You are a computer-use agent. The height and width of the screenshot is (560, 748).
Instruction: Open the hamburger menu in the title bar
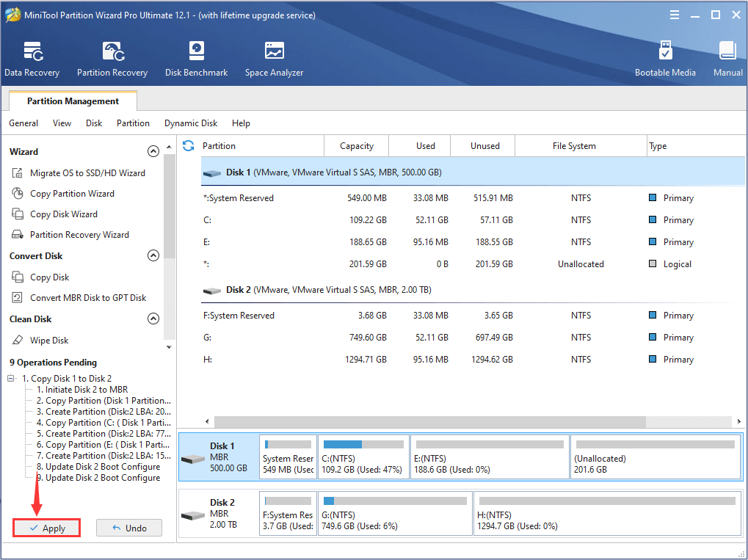pos(674,15)
